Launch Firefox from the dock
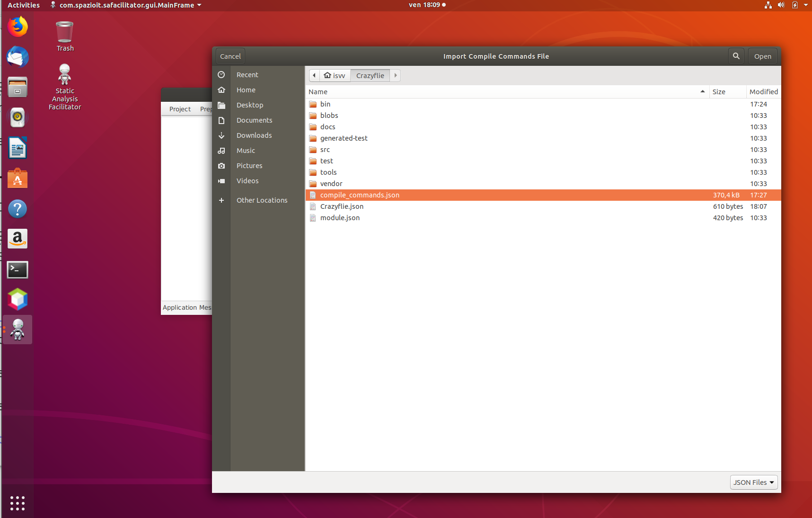This screenshot has height=518, width=812. tap(18, 27)
